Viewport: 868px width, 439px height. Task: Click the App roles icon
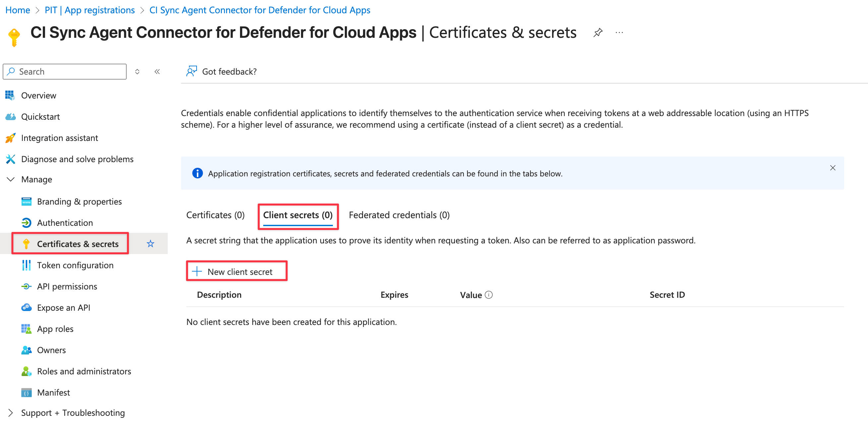point(26,329)
